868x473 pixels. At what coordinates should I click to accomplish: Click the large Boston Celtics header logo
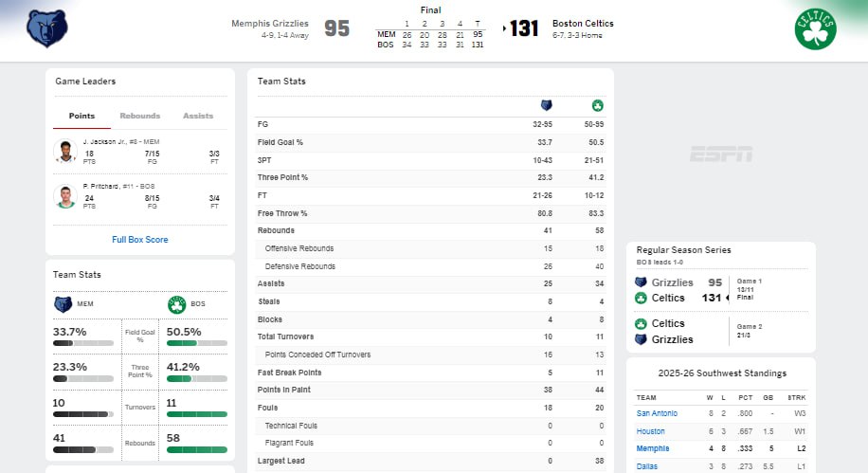pos(815,29)
